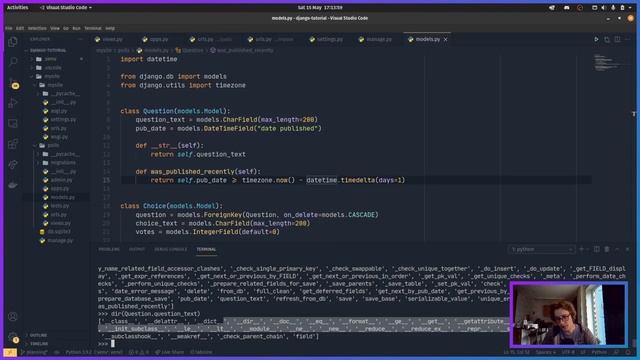Open the Search view in activity bar
This screenshot has height=360, width=640.
(13, 62)
